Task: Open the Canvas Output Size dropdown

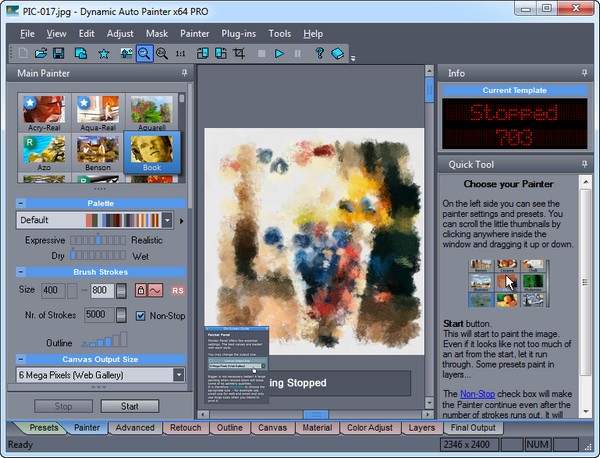Action: [x=178, y=375]
